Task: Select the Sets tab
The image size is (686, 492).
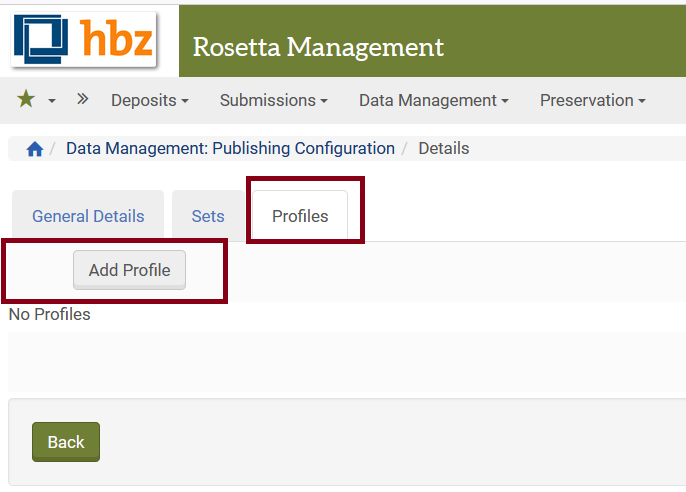Action: [x=208, y=216]
